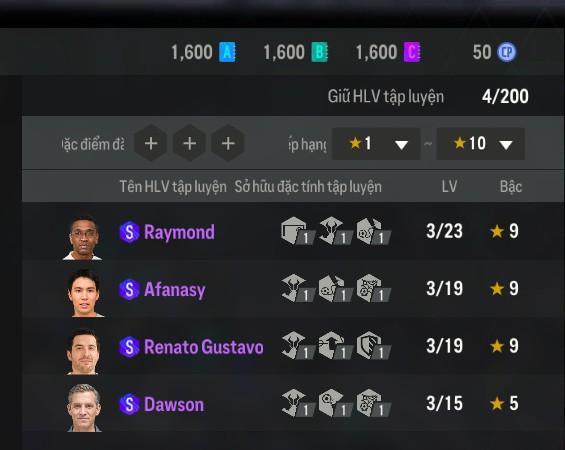Select Afanasy's second training trait icon

[335, 288]
